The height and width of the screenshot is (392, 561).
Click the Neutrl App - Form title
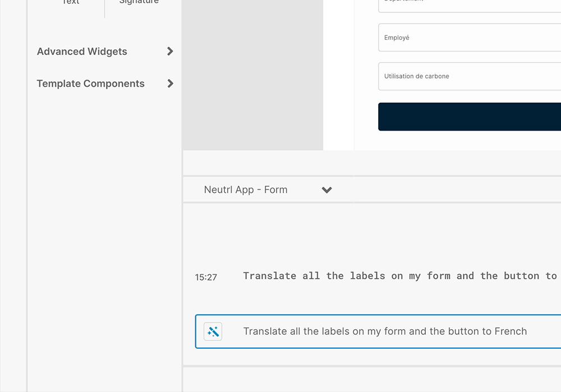click(246, 190)
